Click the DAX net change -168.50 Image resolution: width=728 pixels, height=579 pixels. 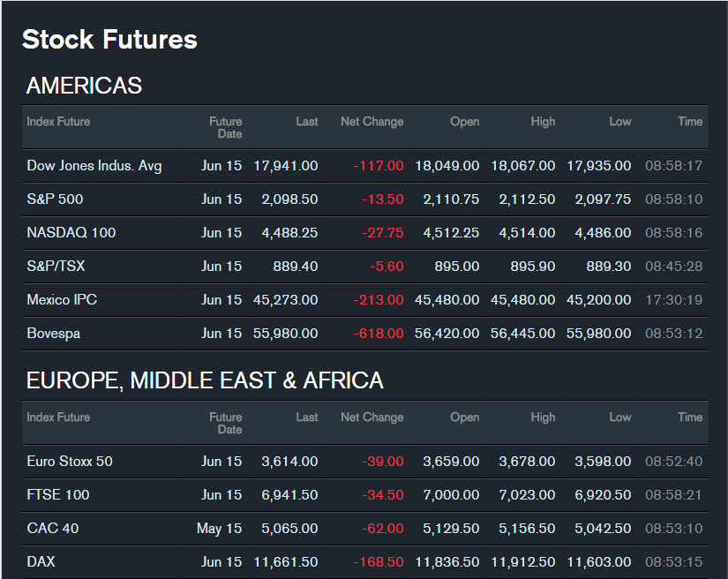pyautogui.click(x=379, y=562)
